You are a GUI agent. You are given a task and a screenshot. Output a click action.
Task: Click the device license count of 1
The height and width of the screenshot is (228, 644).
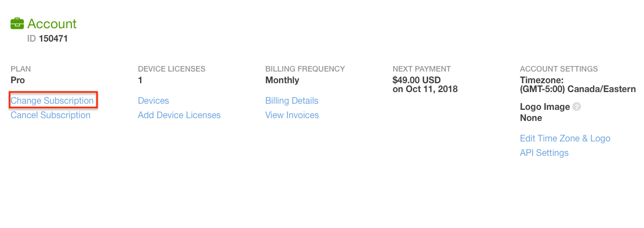[x=140, y=80]
